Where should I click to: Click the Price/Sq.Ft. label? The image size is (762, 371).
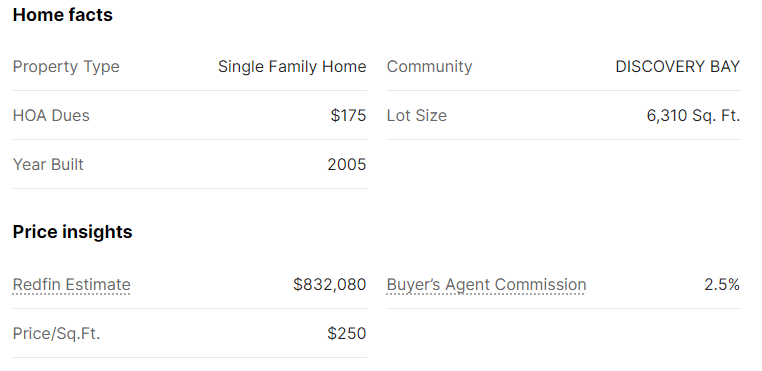pyautogui.click(x=56, y=334)
